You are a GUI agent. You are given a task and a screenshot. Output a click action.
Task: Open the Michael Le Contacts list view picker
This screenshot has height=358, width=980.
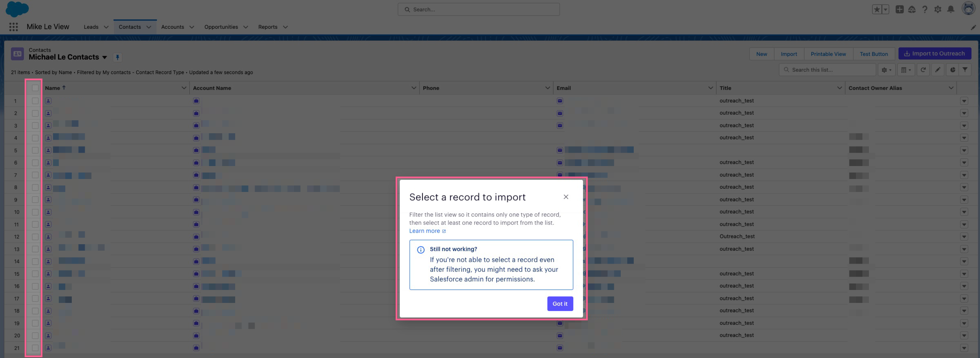105,58
